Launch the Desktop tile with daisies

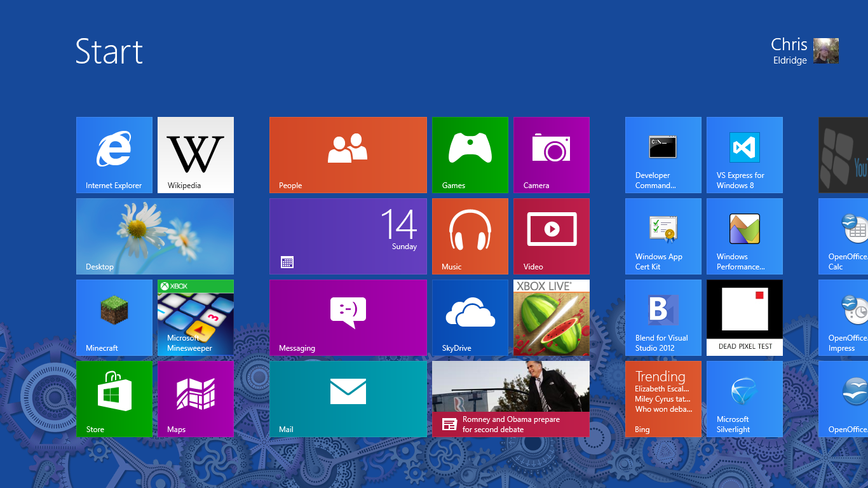155,236
